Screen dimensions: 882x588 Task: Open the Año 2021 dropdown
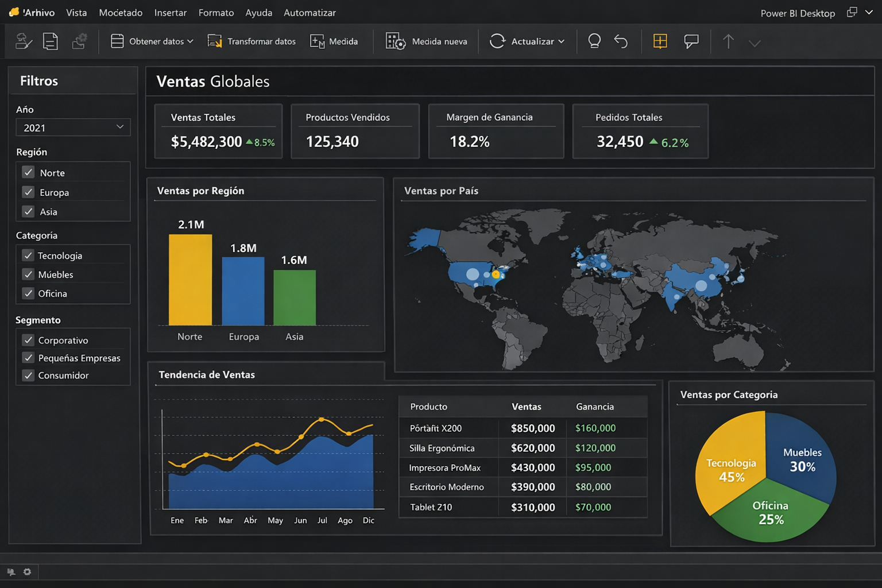pos(73,127)
